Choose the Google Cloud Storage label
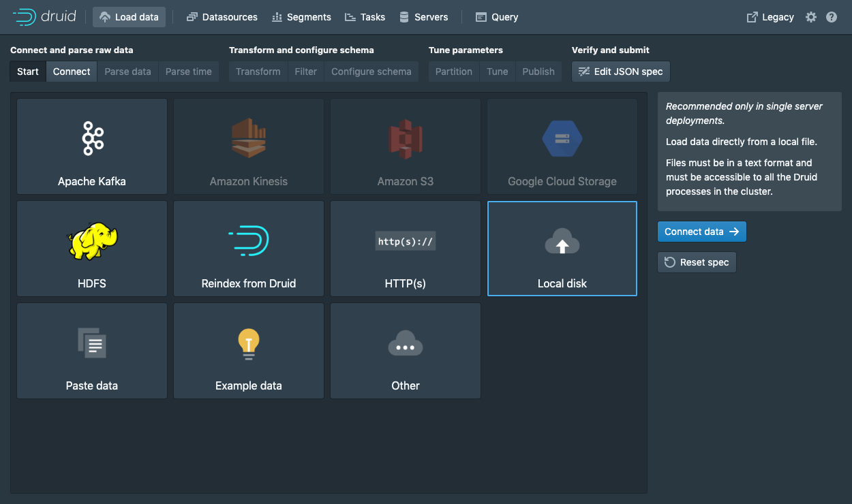Viewport: 852px width, 504px height. click(562, 181)
